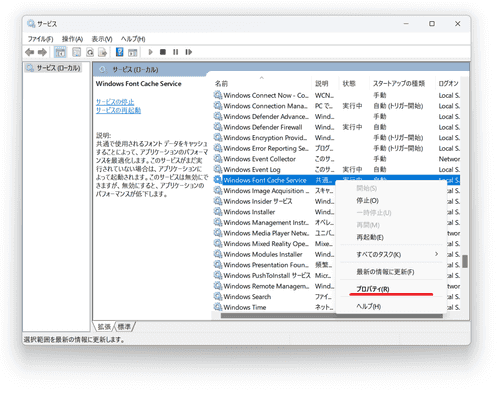Image resolution: width=500 pixels, height=395 pixels.
Task: Click the gear icon beside Windows Modules Installer
Action: coord(218,254)
